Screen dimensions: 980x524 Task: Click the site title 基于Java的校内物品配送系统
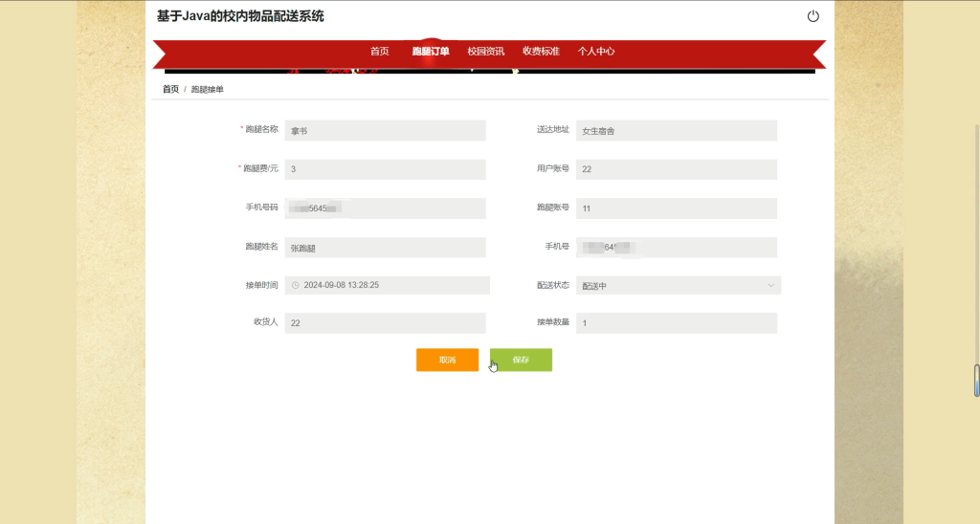pos(240,16)
